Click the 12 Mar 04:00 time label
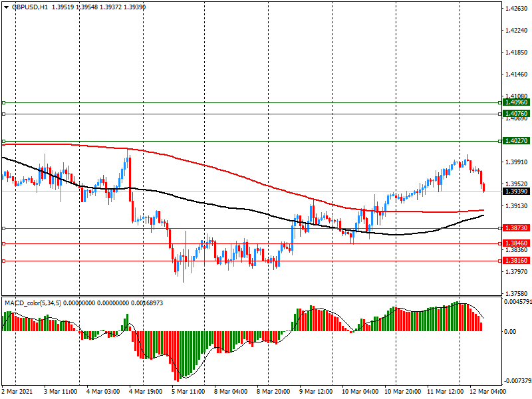The image size is (532, 399). (487, 392)
